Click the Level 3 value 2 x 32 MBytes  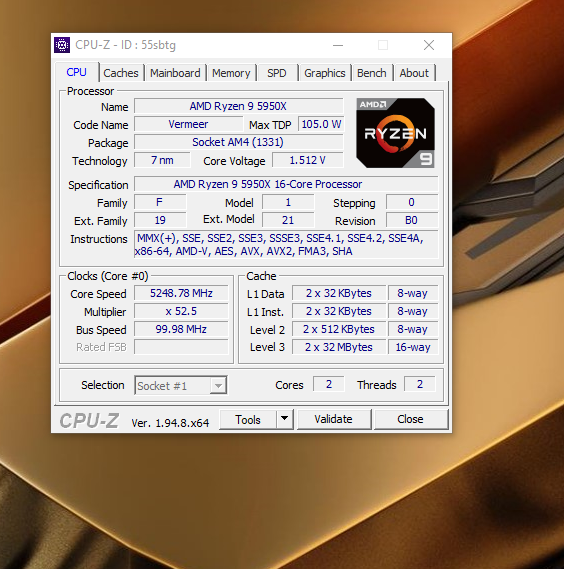[x=339, y=347]
